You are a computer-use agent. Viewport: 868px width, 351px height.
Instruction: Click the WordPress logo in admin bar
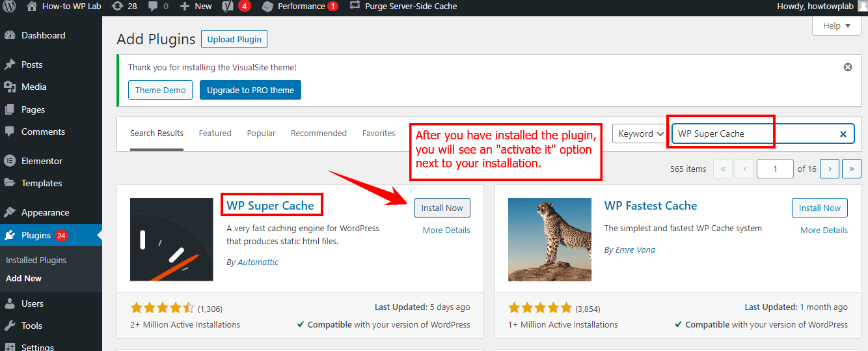[10, 7]
